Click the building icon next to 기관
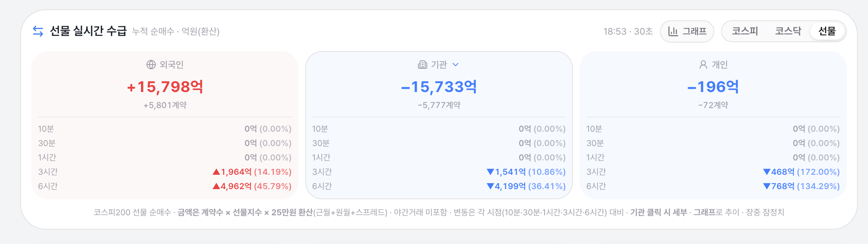 422,65
